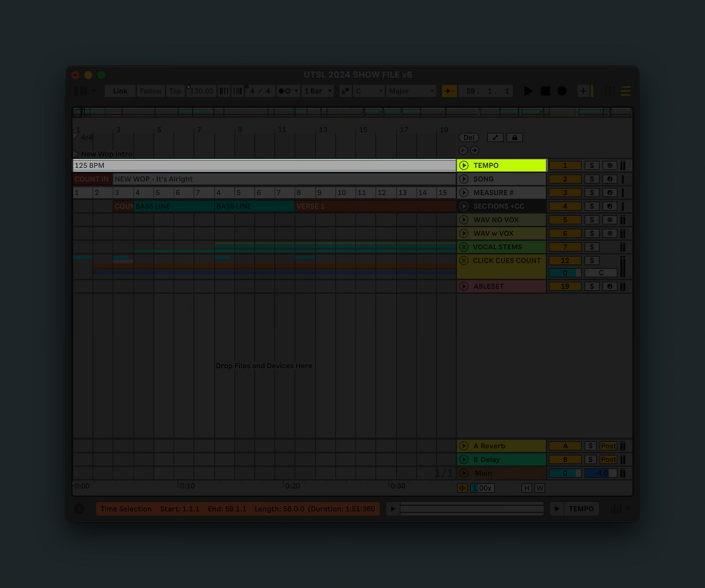Screen dimensions: 705x588
Task: Click the 130.00 tempo field
Action: click(x=201, y=91)
